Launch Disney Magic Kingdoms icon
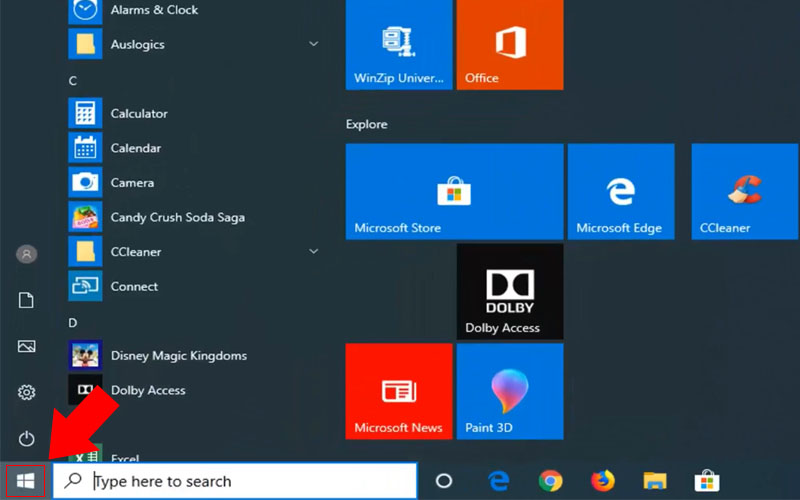This screenshot has width=800, height=500. pyautogui.click(x=85, y=356)
